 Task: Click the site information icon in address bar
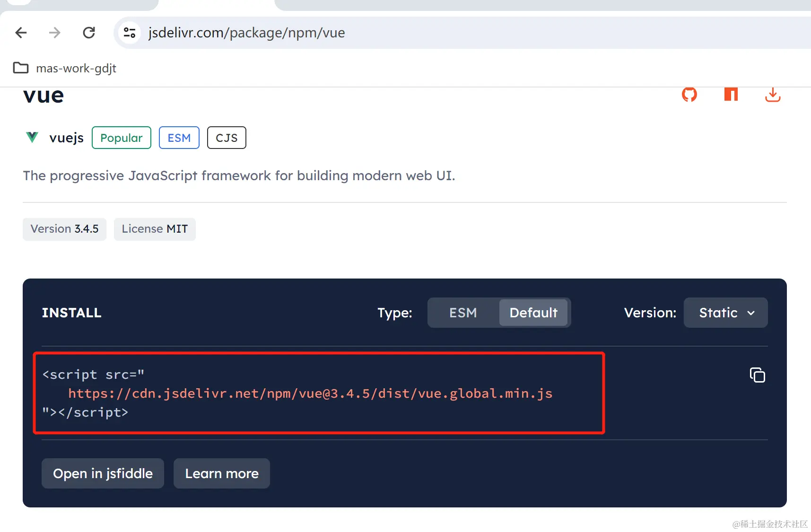(x=129, y=32)
